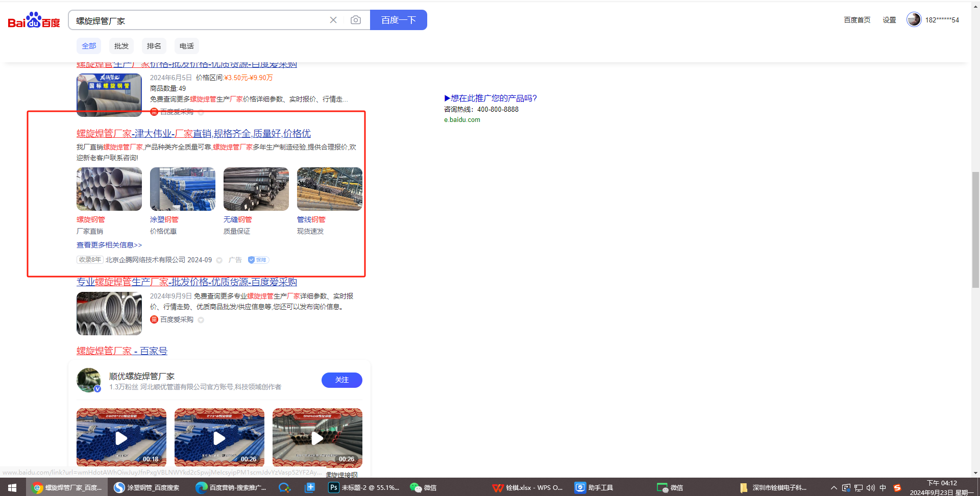Click the 保障 shield badge
Viewport: 980px width, 496px height.
258,260
